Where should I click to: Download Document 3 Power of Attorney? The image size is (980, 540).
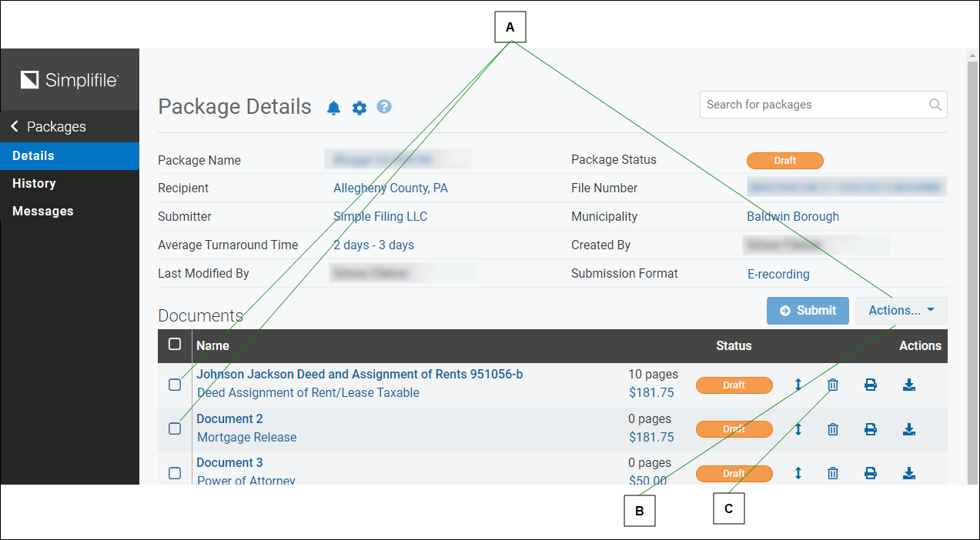[x=908, y=473]
